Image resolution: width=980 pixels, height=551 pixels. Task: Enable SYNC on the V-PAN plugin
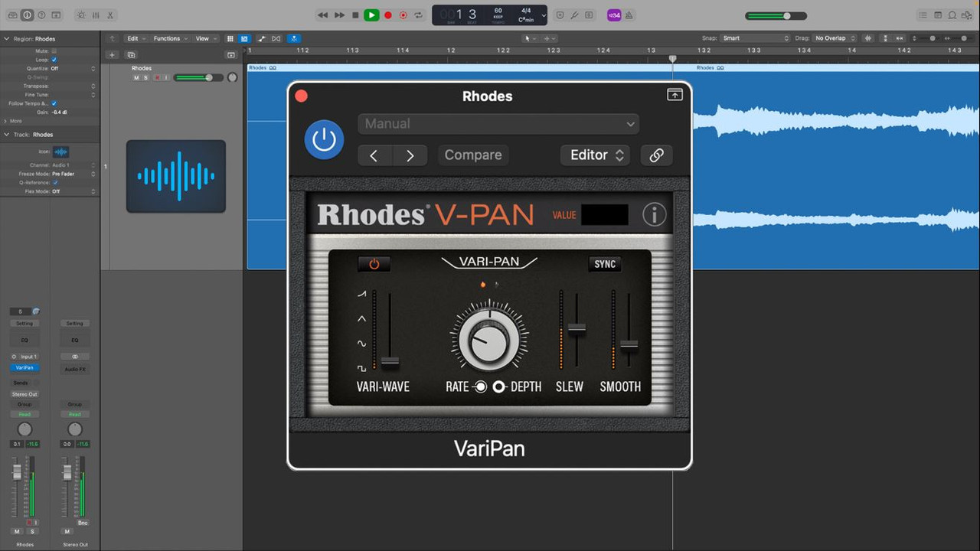(x=605, y=263)
